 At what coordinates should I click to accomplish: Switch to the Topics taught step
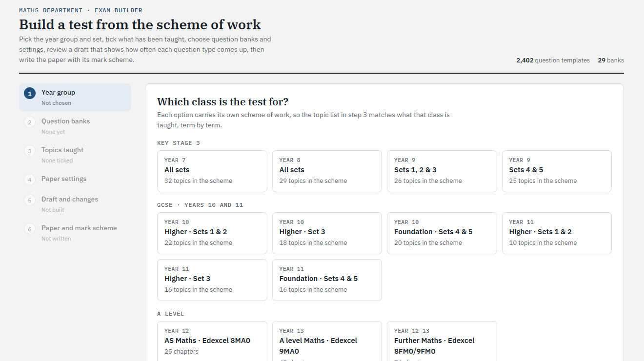(x=75, y=155)
